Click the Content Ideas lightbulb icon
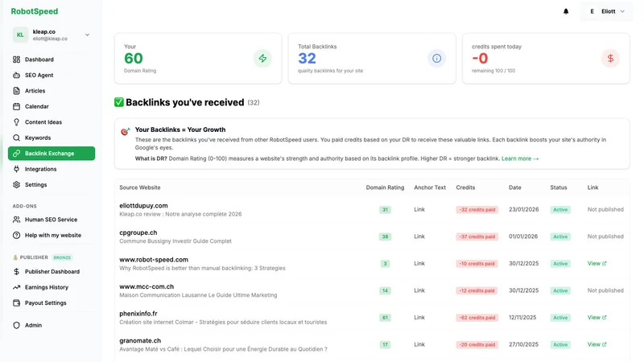Screen dimensions: 644x362 pyautogui.click(x=16, y=122)
